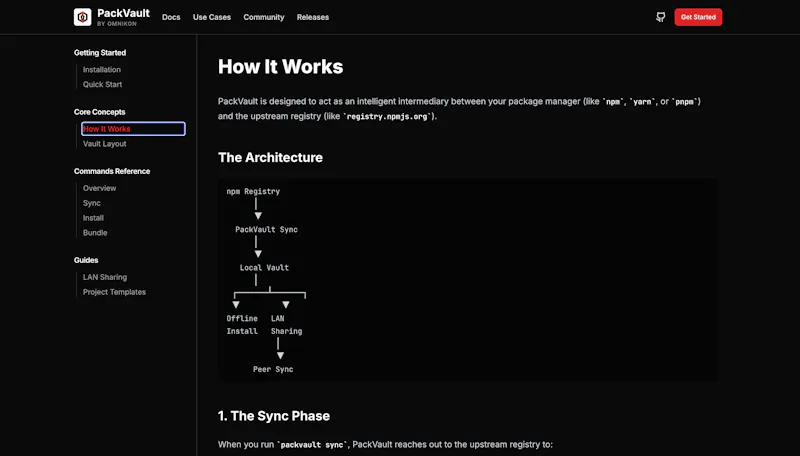
Task: Click 'BY OMNIKON' under the brand name
Action: pyautogui.click(x=117, y=24)
